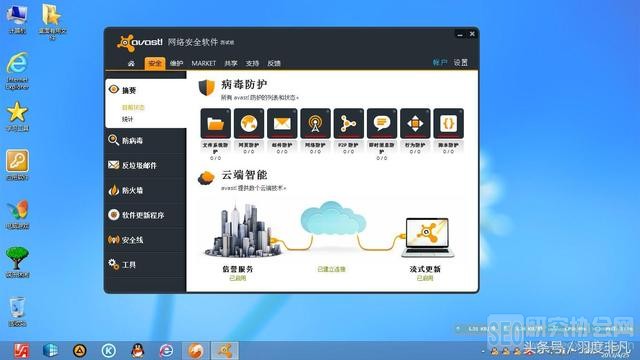The height and width of the screenshot is (360, 640).
Task: Click the QQ penguin taskbar icon
Action: 138,350
